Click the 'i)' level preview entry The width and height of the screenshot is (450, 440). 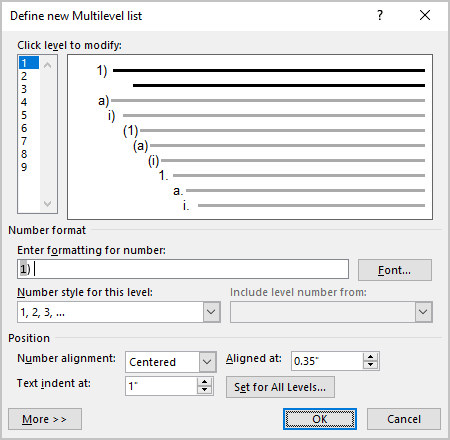pos(111,116)
